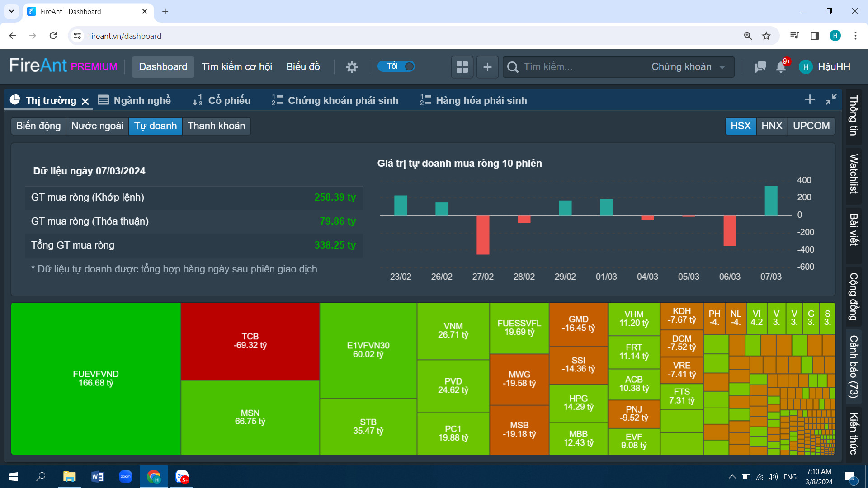This screenshot has width=868, height=488.
Task: Collapse the panel with shrink arrows icon
Action: pyautogui.click(x=831, y=99)
